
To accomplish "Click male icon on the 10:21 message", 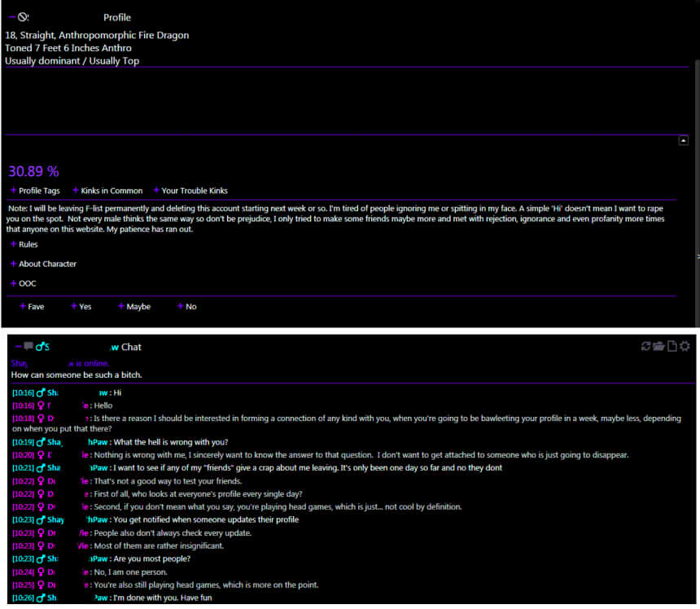I will click(41, 468).
